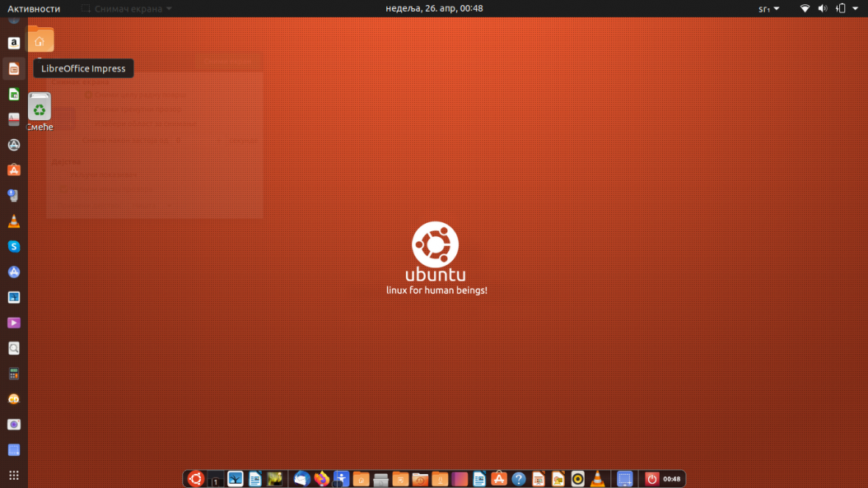The width and height of the screenshot is (868, 488).
Task: Open the Снимач екрана app menu
Action: 127,8
